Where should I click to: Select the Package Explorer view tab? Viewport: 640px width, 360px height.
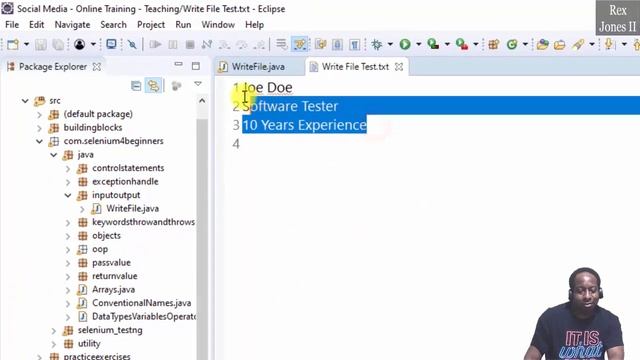52,67
